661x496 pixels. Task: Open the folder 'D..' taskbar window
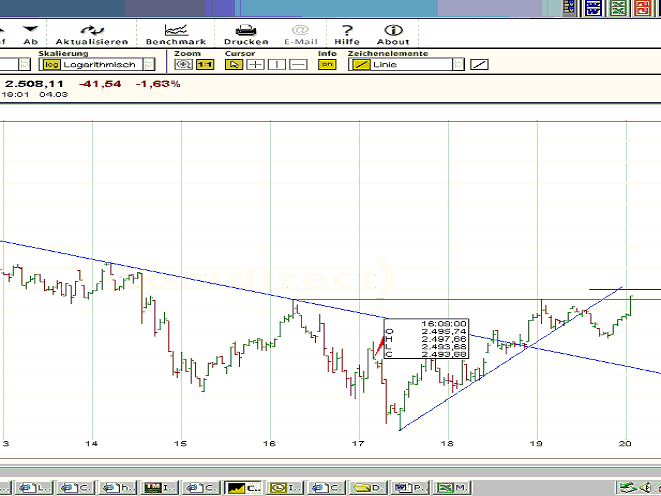point(368,488)
